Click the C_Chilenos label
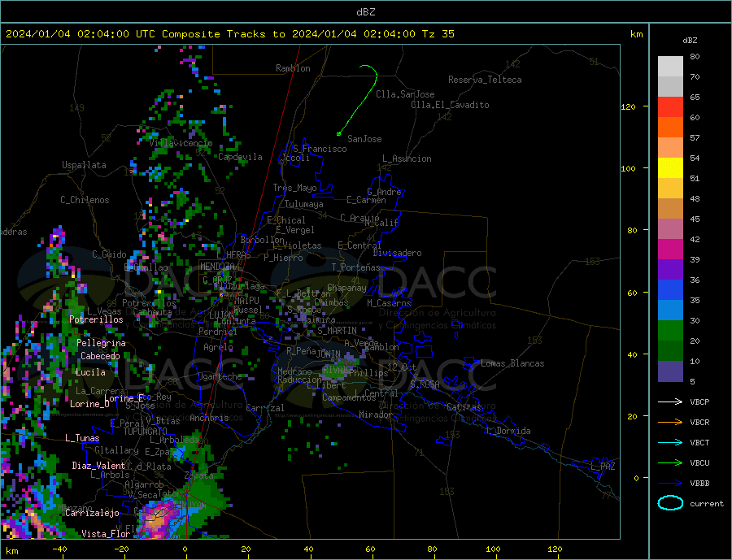 coord(85,200)
